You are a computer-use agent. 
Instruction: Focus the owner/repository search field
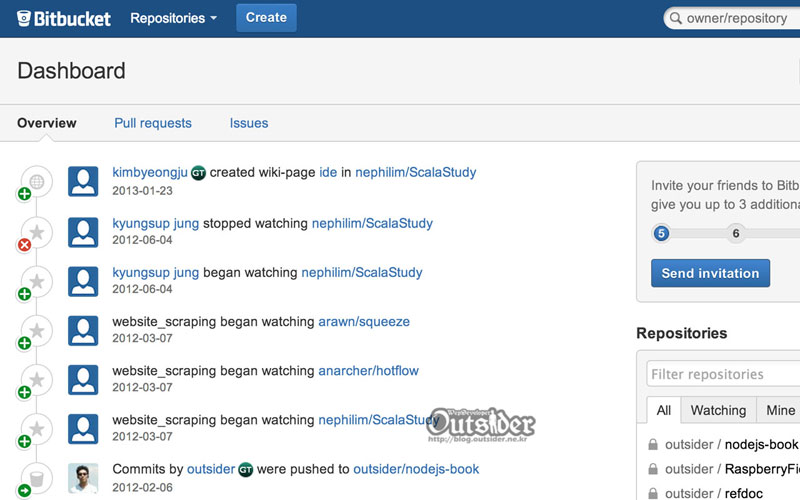[732, 18]
